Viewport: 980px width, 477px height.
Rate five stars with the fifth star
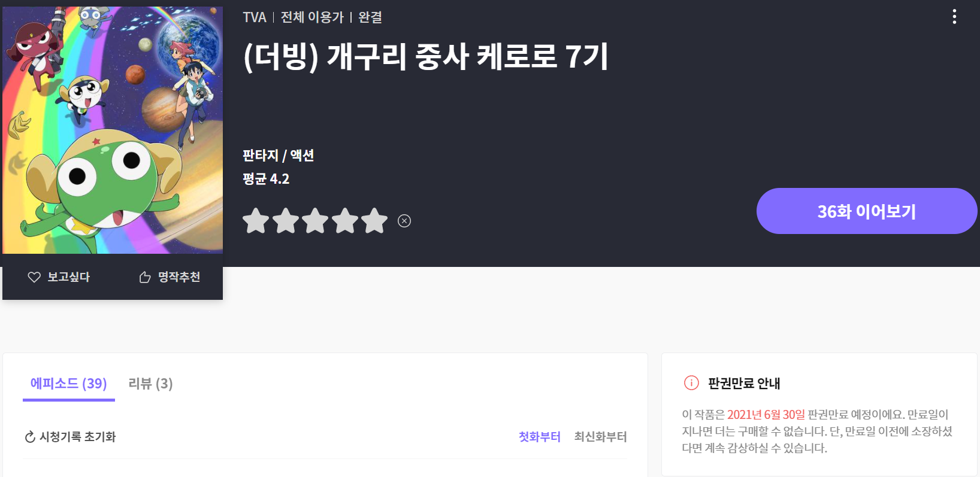(374, 221)
